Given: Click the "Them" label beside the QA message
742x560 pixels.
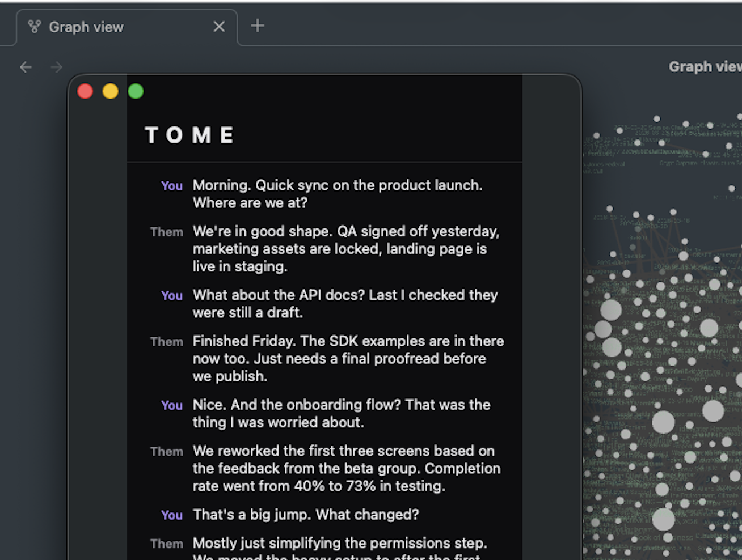Looking at the screenshot, I should pos(166,232).
